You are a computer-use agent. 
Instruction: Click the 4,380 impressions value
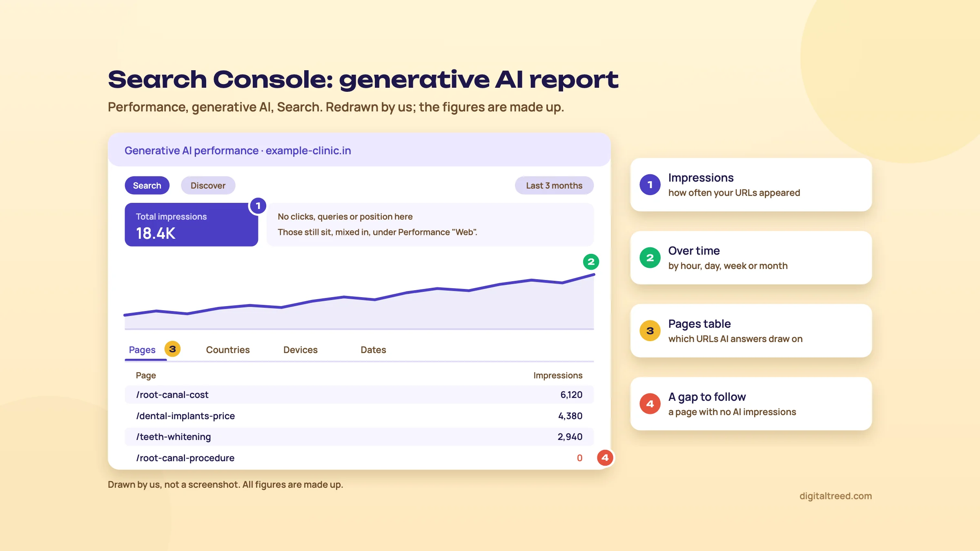coord(570,416)
